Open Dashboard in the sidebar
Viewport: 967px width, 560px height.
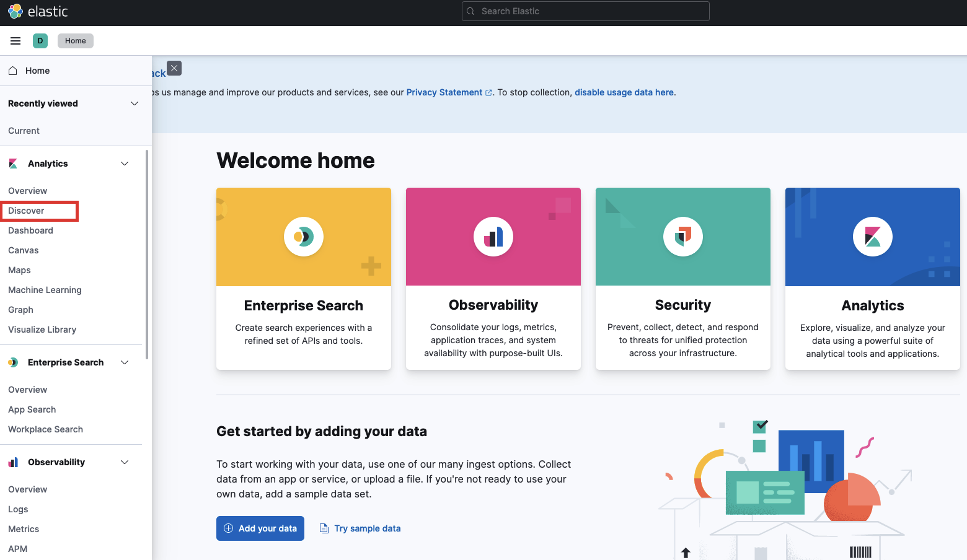[30, 230]
